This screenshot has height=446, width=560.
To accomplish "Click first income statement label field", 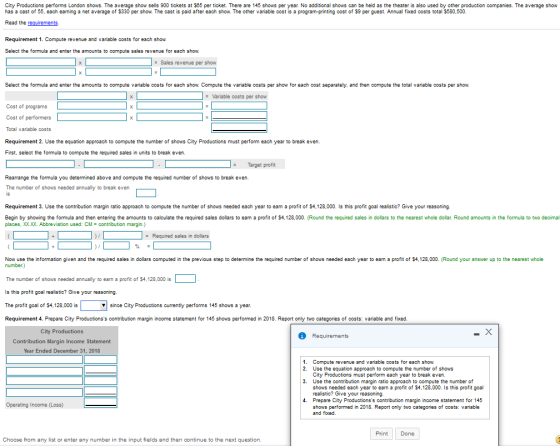I will (x=44, y=360).
